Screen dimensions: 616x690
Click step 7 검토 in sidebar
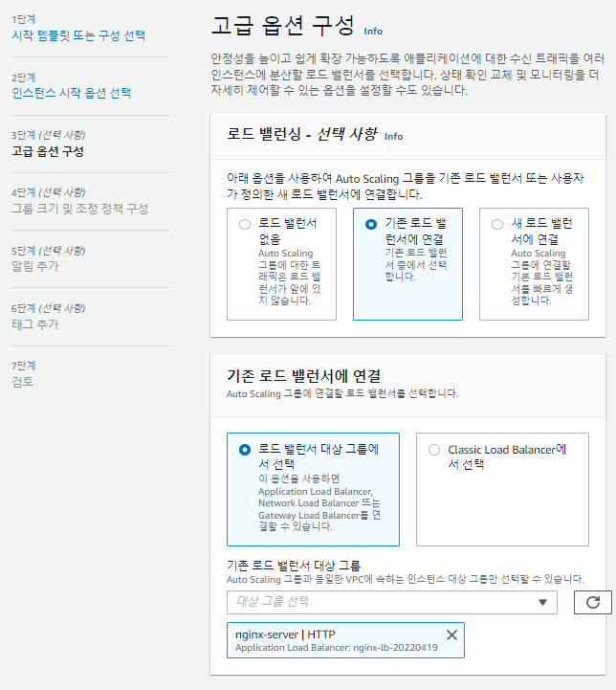pos(22,382)
